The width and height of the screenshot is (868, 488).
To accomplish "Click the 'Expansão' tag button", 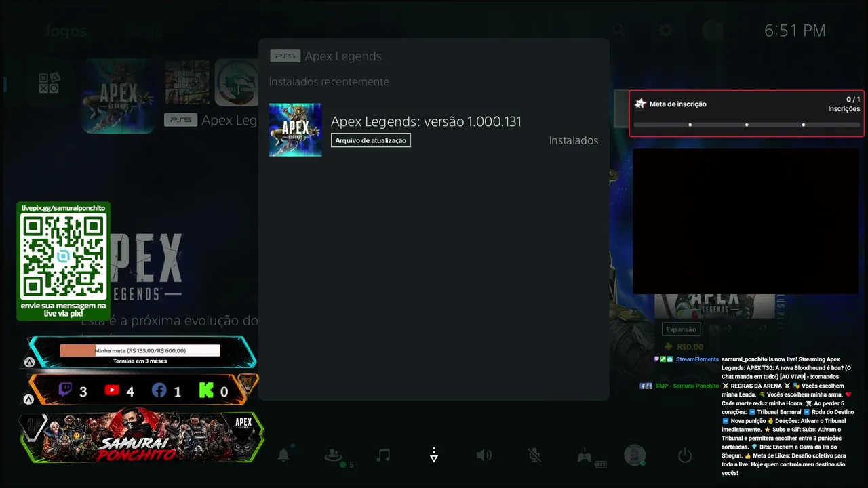I will (681, 329).
